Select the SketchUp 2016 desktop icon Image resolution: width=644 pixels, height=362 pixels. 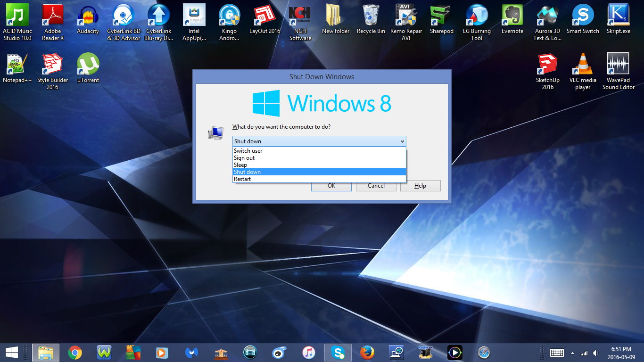pyautogui.click(x=548, y=71)
